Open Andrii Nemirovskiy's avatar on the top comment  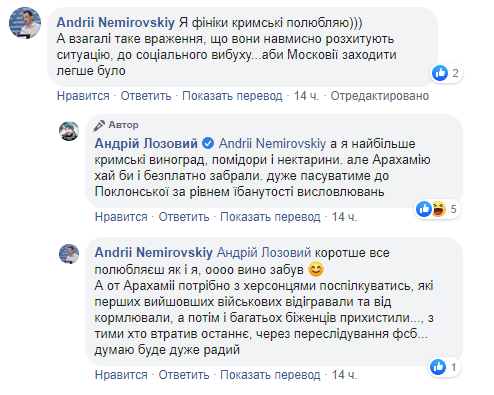25,23
